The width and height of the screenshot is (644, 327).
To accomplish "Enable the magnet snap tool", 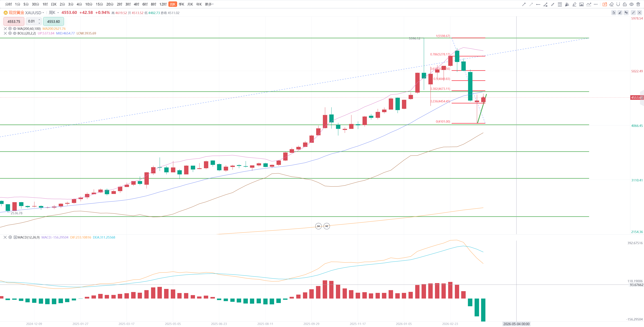I will [x=618, y=4].
